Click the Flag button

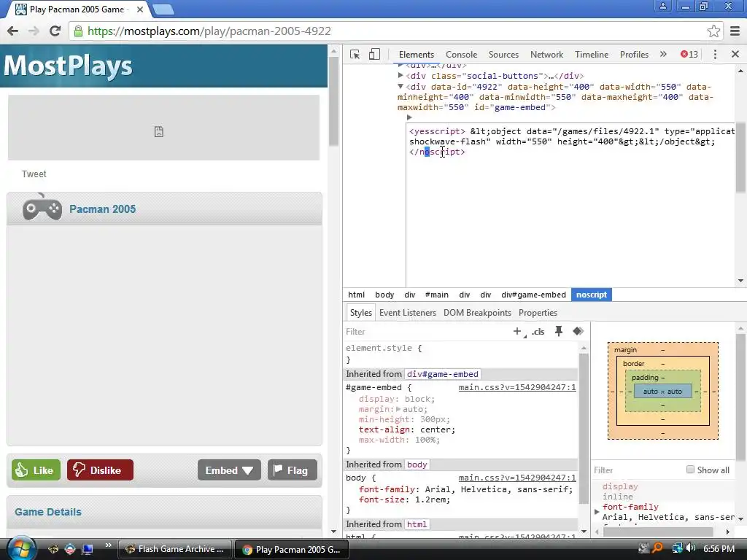[x=292, y=470]
